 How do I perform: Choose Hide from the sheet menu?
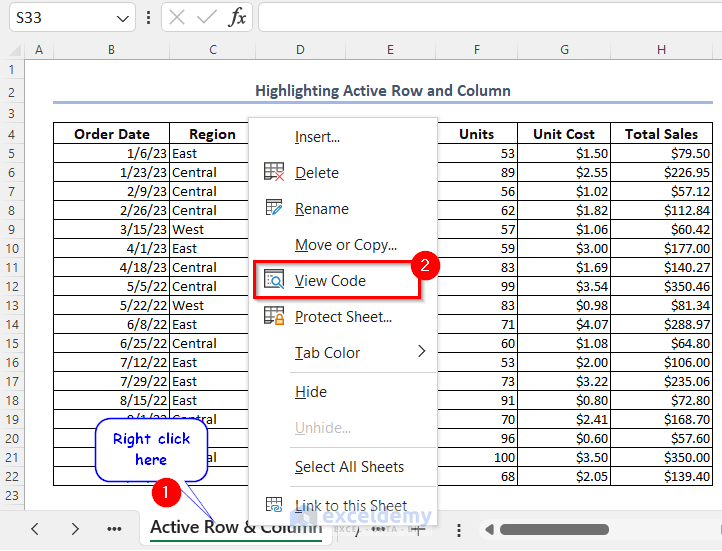point(310,392)
